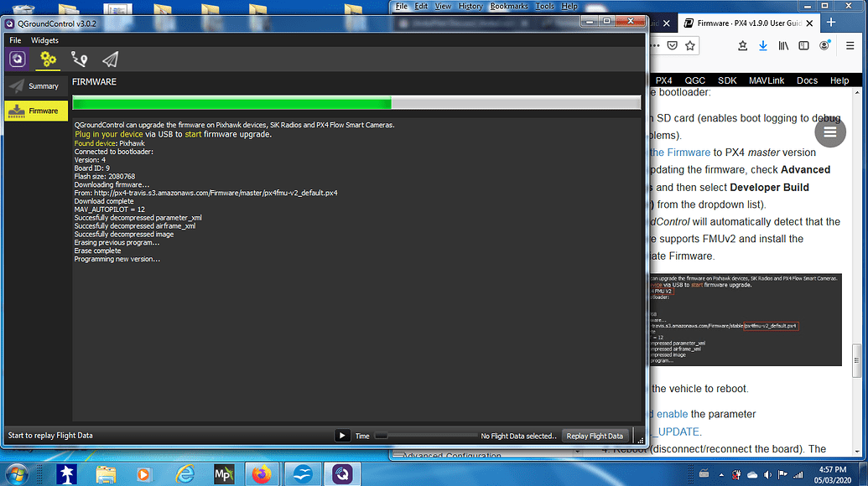
Task: Click Help in the PX4 website navigation bar
Action: tap(839, 80)
